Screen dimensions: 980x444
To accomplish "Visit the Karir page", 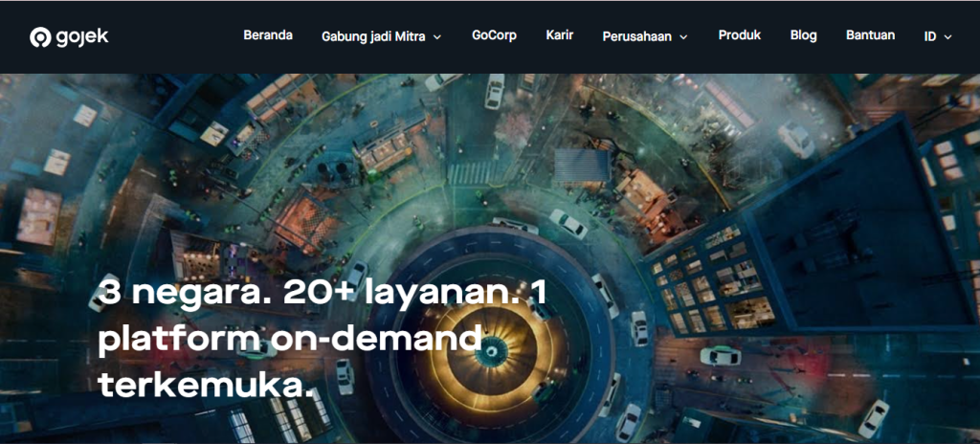I will click(559, 35).
